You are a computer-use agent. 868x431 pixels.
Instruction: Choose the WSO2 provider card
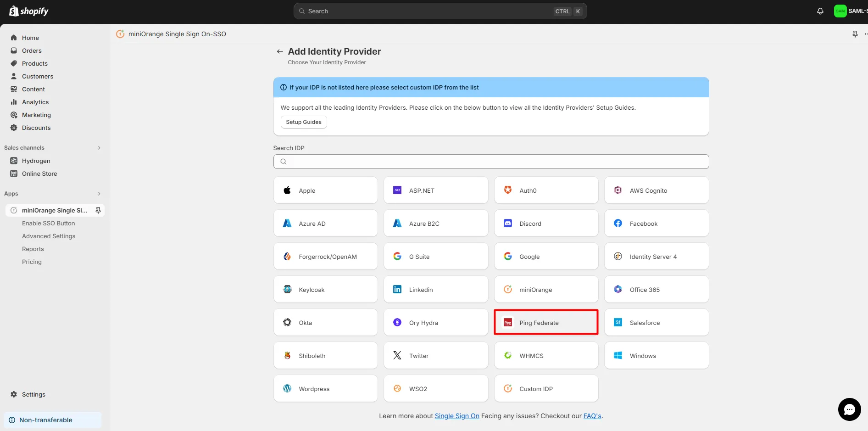coord(436,389)
